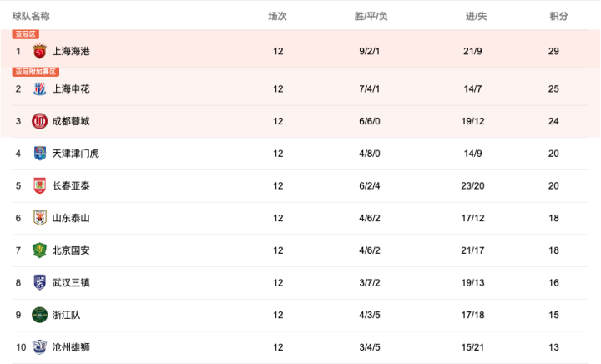Select the 球队名称 column header
Image resolution: width=601 pixels, height=364 pixels.
pos(31,16)
